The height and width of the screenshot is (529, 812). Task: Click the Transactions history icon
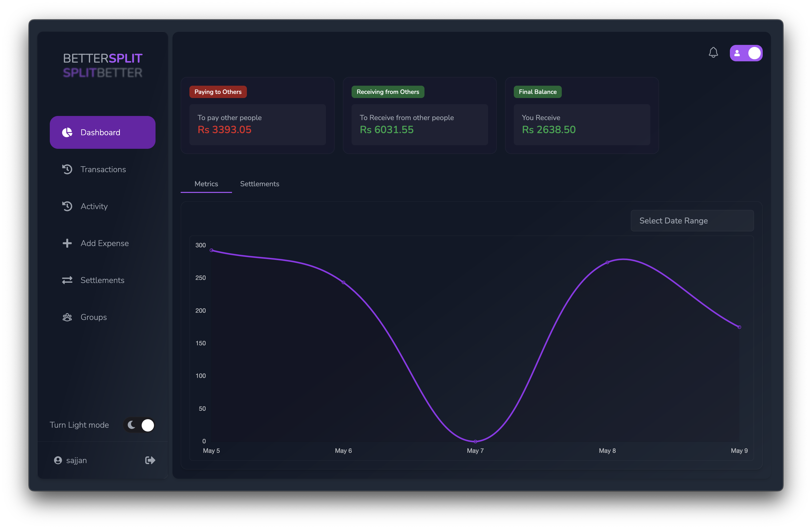pos(67,169)
